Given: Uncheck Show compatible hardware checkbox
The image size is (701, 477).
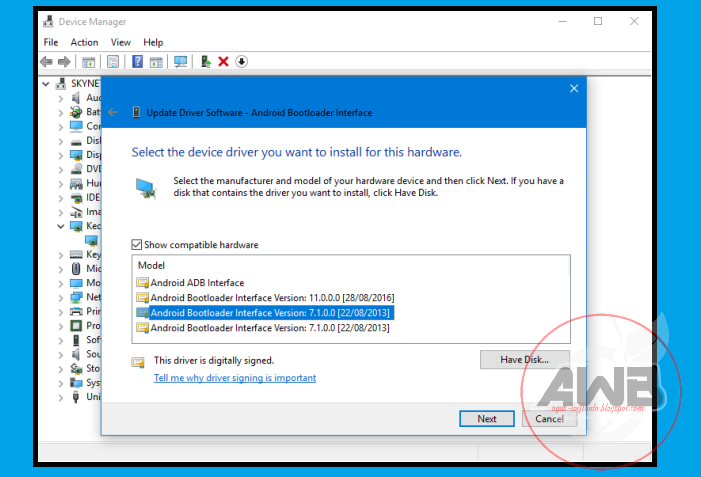Looking at the screenshot, I should click(x=136, y=245).
